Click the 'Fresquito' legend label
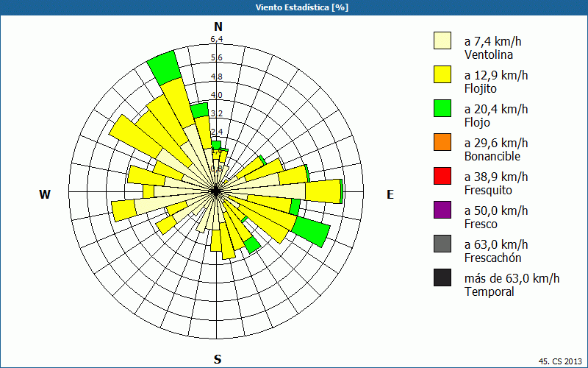This screenshot has height=368, width=588. click(488, 190)
